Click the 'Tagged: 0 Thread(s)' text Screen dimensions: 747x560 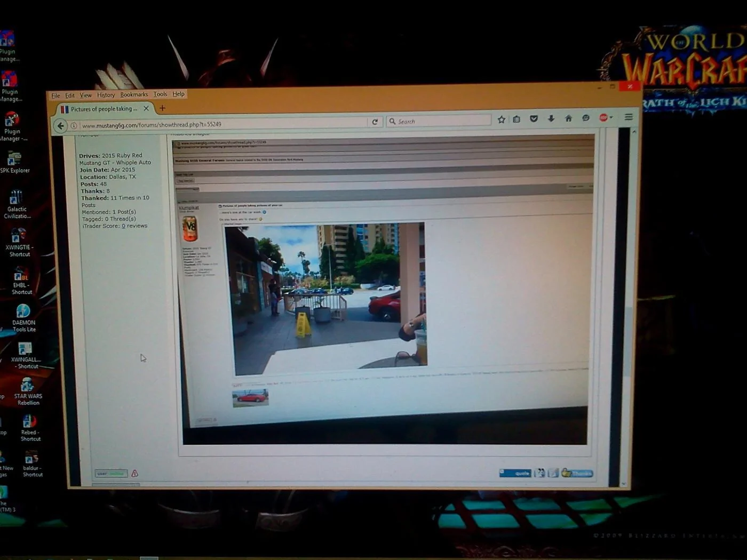click(x=109, y=219)
